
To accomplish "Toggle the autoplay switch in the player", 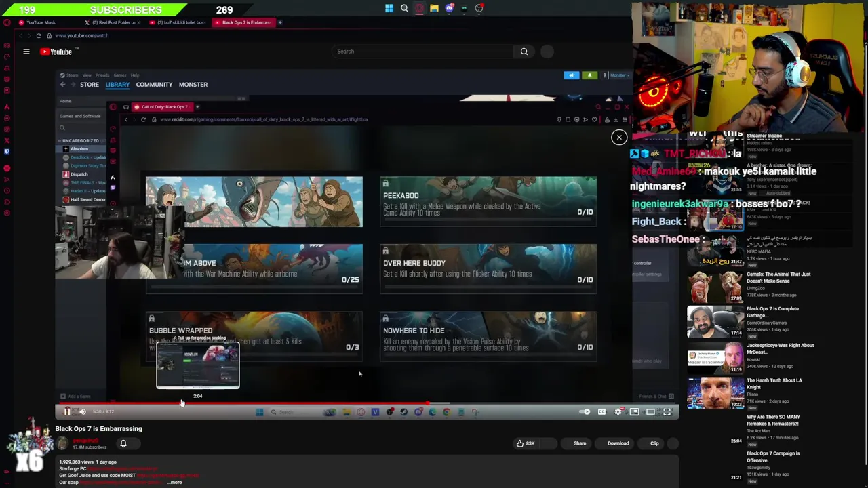I will point(585,411).
